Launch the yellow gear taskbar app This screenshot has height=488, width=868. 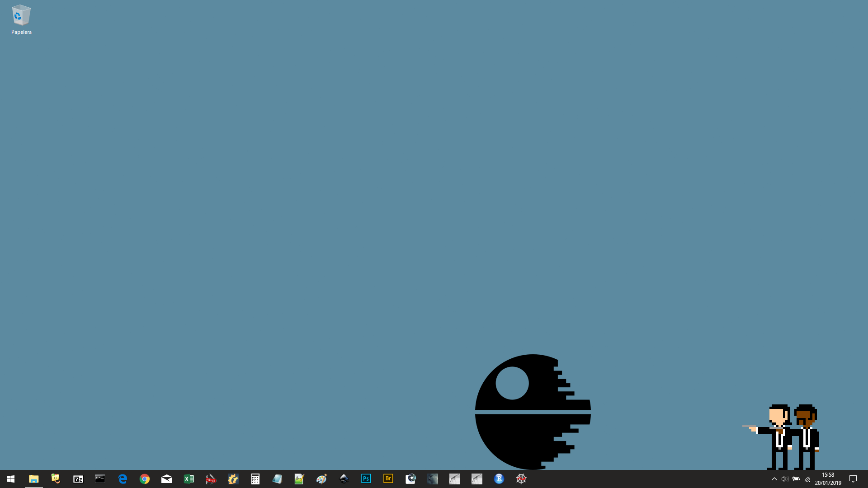click(x=233, y=479)
